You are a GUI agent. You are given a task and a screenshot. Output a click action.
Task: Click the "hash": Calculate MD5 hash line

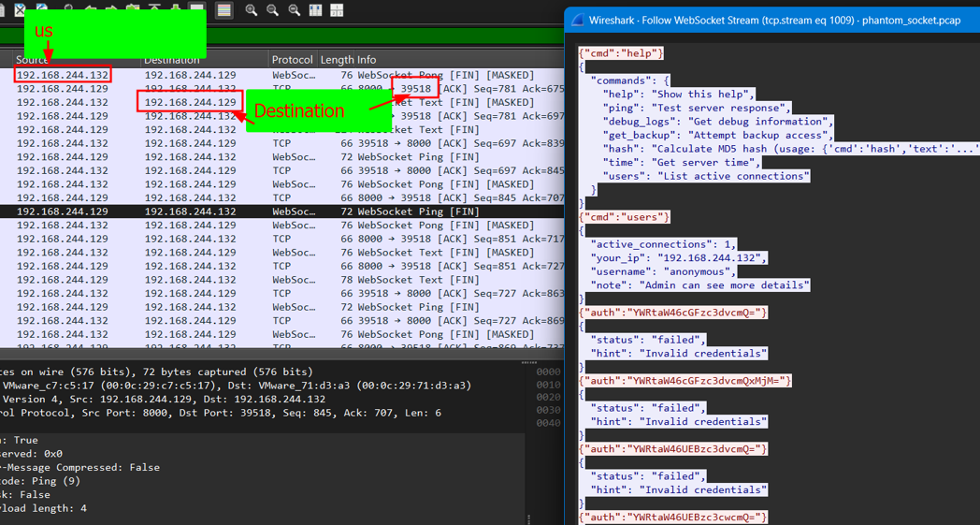click(x=790, y=149)
